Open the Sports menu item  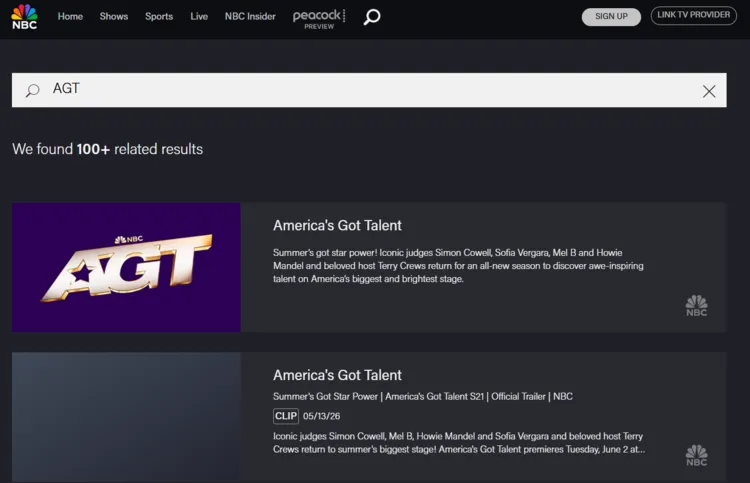tap(159, 16)
